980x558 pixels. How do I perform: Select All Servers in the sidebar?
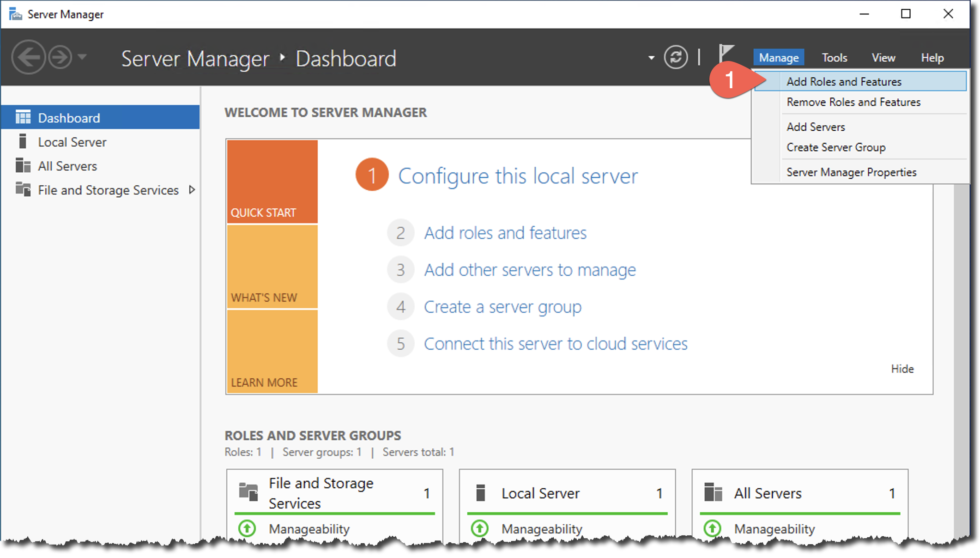click(101, 166)
